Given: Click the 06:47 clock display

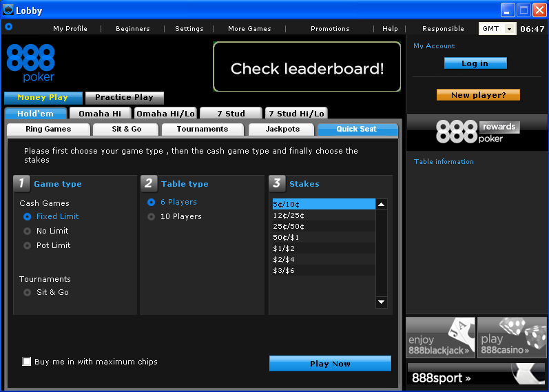Looking at the screenshot, I should pos(532,29).
